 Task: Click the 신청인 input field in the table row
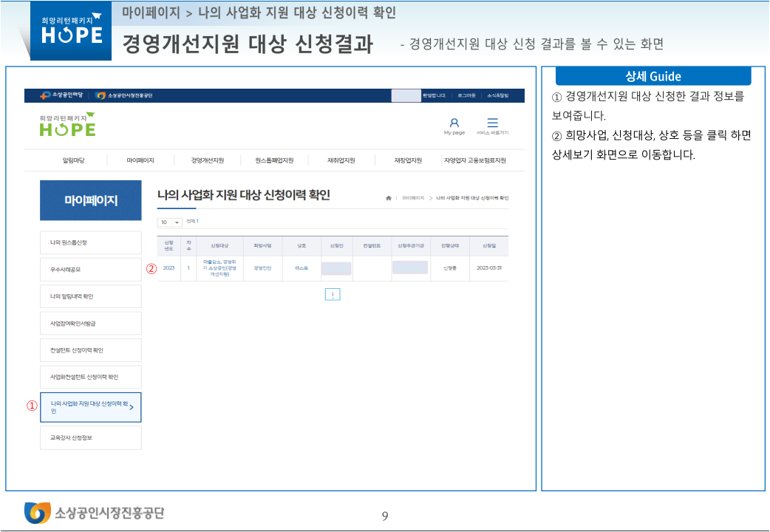click(x=335, y=267)
